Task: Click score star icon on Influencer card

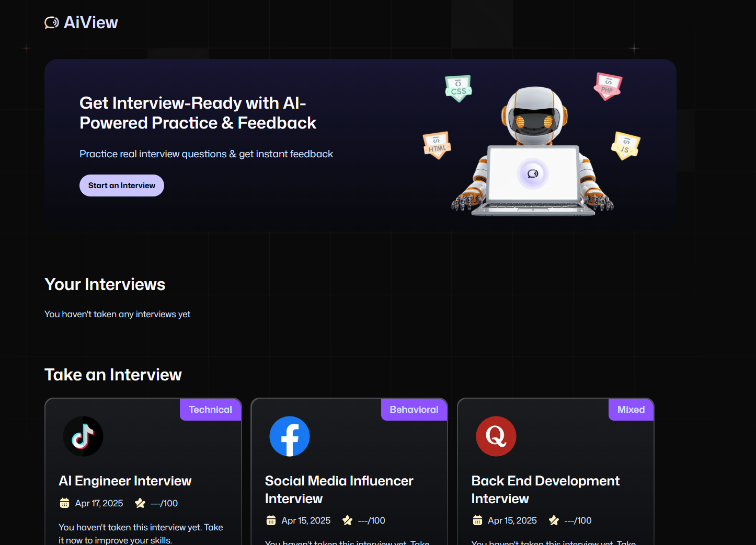Action: click(x=347, y=520)
